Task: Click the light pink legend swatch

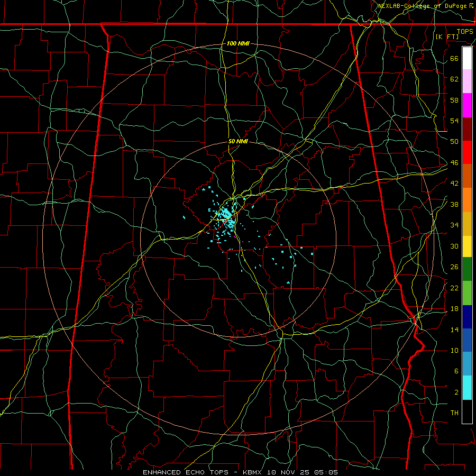Action: pos(467,81)
